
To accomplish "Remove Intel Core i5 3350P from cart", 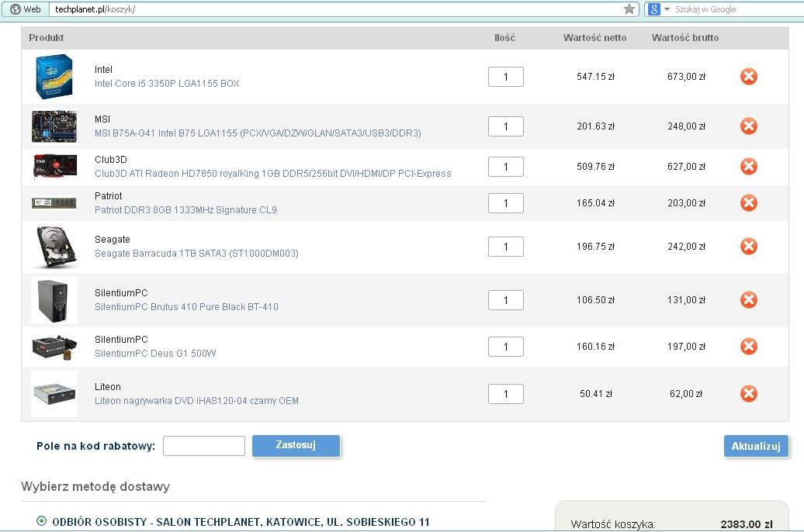I will tap(749, 76).
